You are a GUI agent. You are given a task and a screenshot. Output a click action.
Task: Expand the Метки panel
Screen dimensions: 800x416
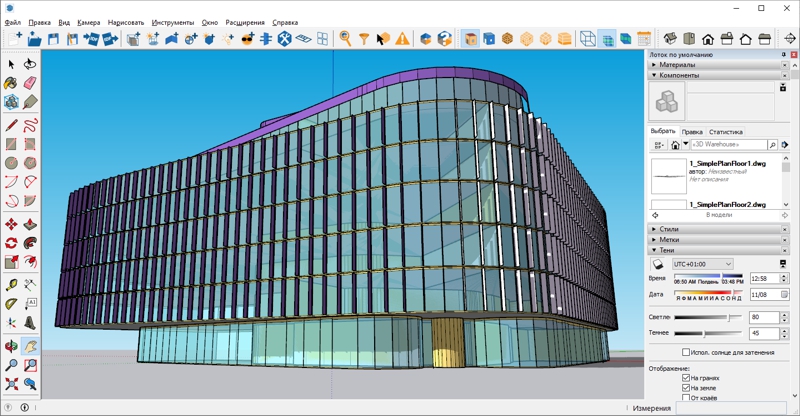pyautogui.click(x=654, y=239)
